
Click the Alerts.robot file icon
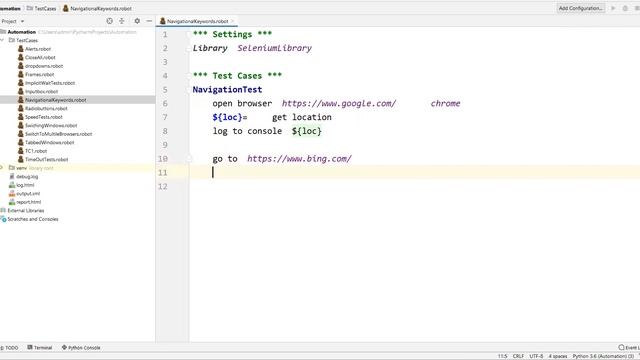(x=21, y=49)
